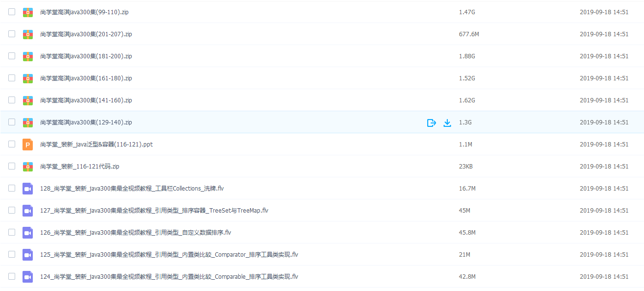
Task: Download java300集(129-140).zip using download icon
Action: [447, 122]
